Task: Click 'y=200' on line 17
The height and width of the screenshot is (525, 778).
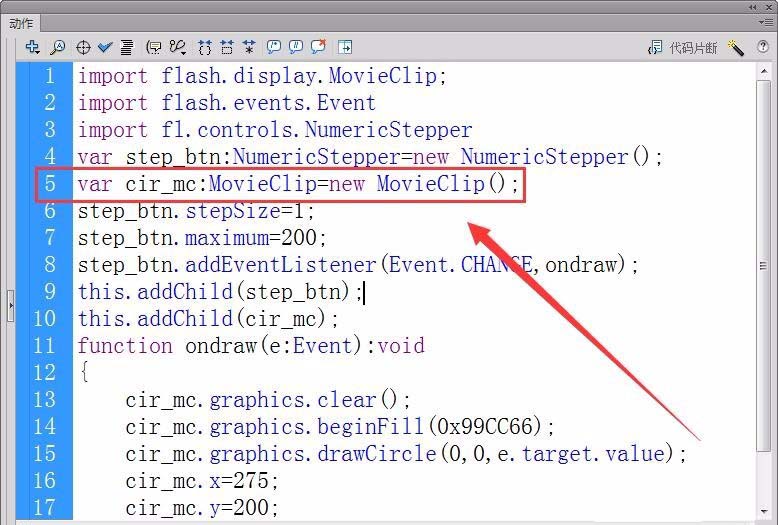Action: point(239,507)
